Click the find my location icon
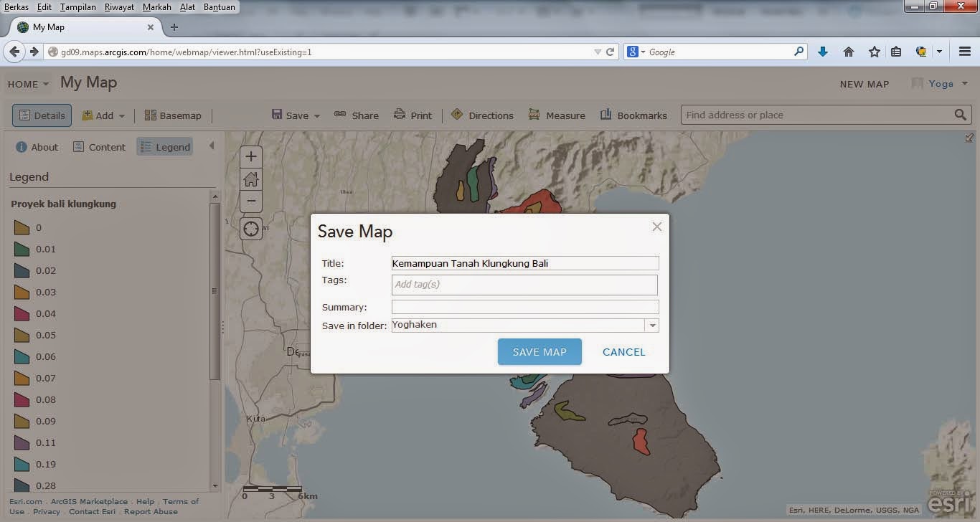Viewport: 980px width, 522px height. click(x=250, y=228)
